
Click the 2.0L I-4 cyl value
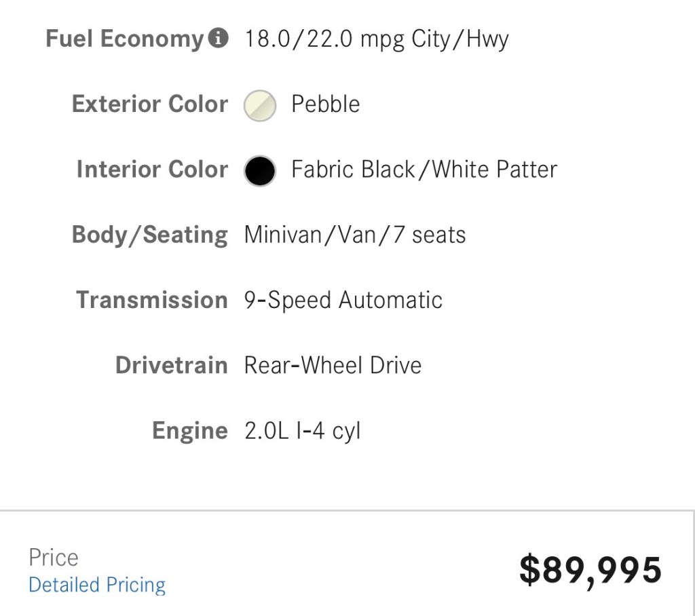pos(302,431)
